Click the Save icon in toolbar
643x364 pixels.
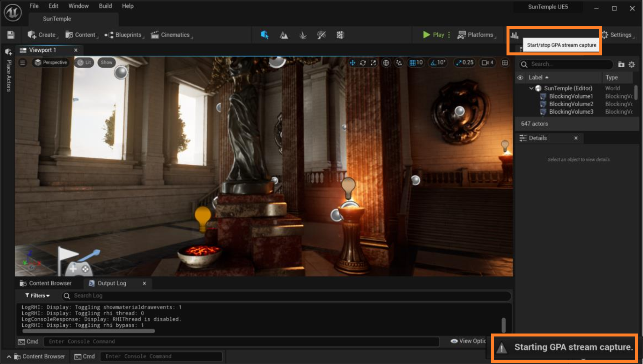[11, 35]
